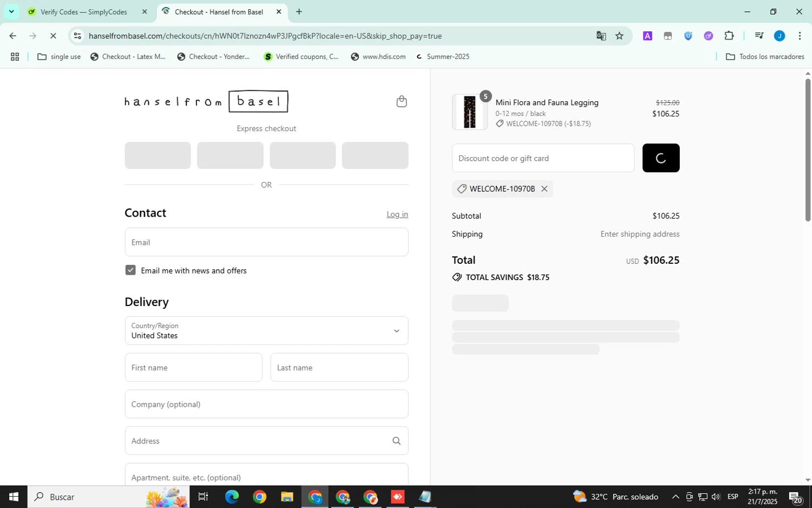Screen dimensions: 812x508
Task: Open the www.hdis.com bookmark
Action: point(378,56)
